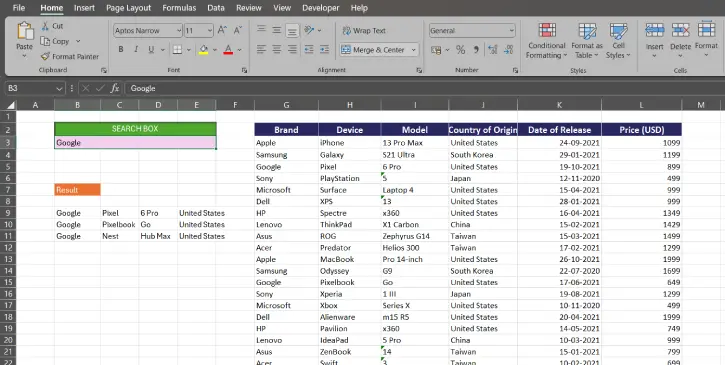Center text horizontally
This screenshot has width=725, height=365.
pyautogui.click(x=276, y=49)
